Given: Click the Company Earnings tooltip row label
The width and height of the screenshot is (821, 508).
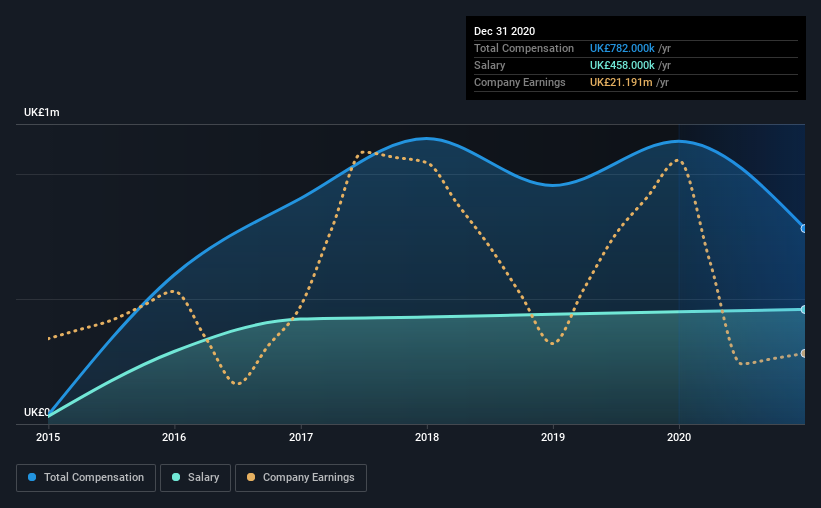Looking at the screenshot, I should pyautogui.click(x=519, y=82).
